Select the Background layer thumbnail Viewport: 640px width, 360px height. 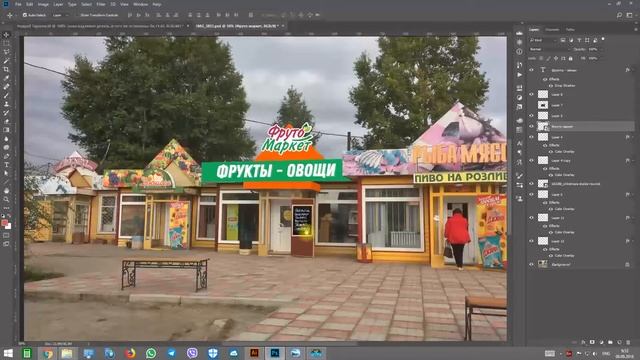(x=542, y=264)
